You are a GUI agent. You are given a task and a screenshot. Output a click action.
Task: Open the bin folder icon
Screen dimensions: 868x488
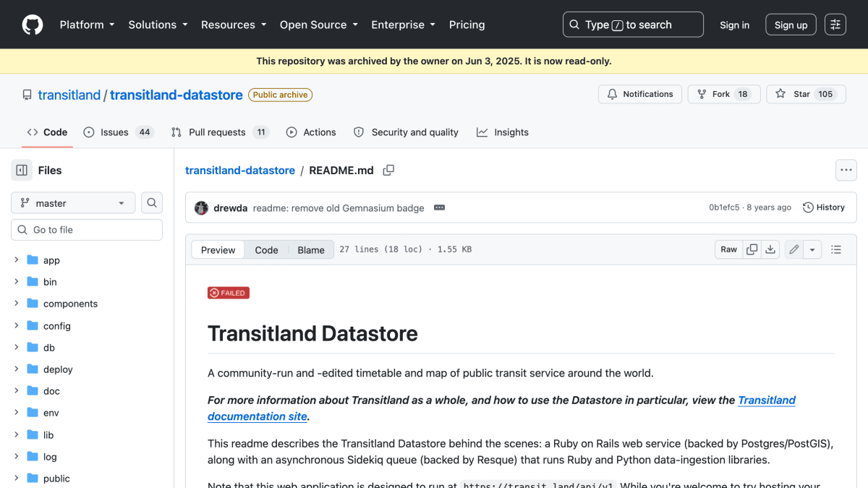pyautogui.click(x=33, y=282)
